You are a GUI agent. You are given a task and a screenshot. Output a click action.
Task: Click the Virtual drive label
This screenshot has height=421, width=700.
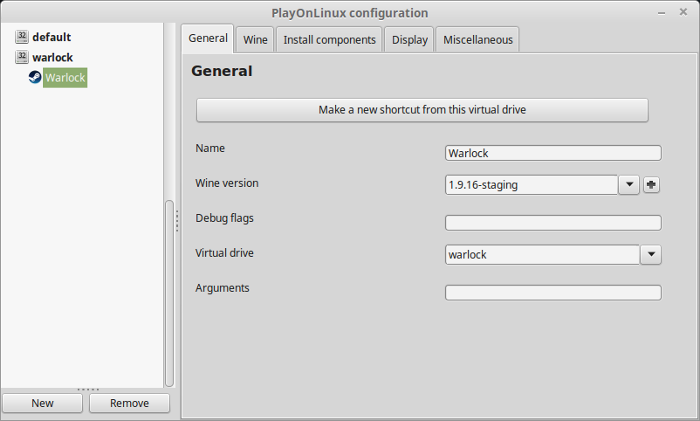click(224, 253)
